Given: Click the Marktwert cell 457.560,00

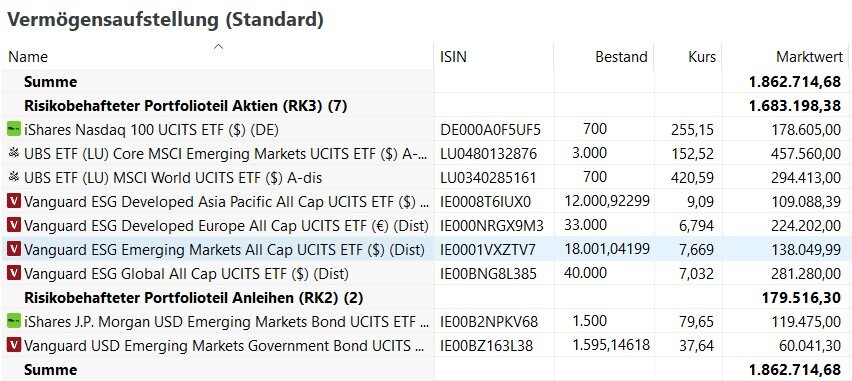Looking at the screenshot, I should (805, 154).
